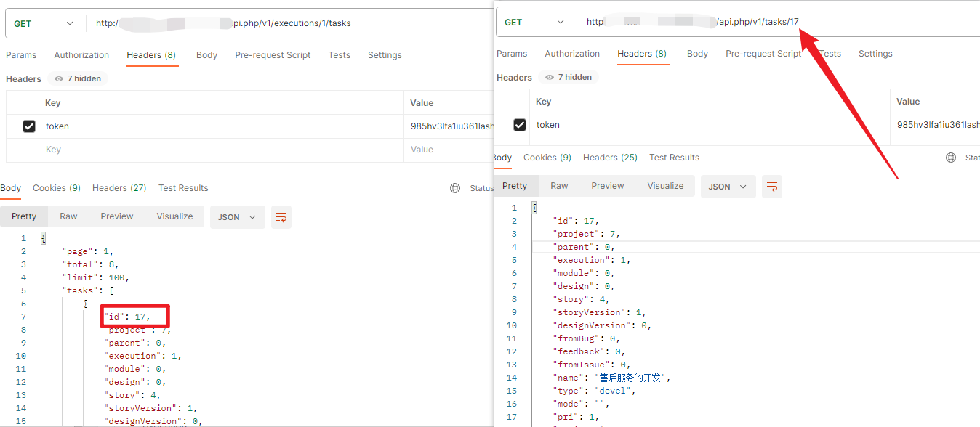
Task: Select the Raw view in left response
Action: click(68, 216)
